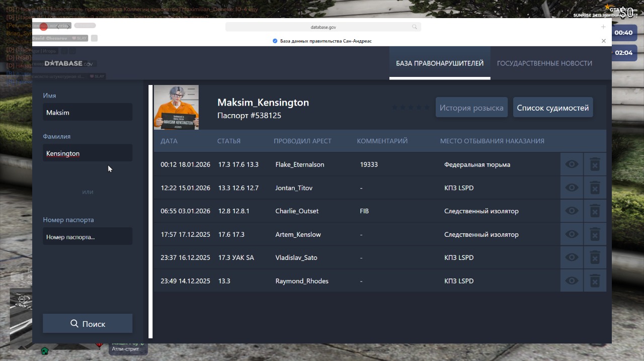Image resolution: width=644 pixels, height=361 pixels.
Task: Click trash icon for Raymond_Rhodes row
Action: (595, 281)
